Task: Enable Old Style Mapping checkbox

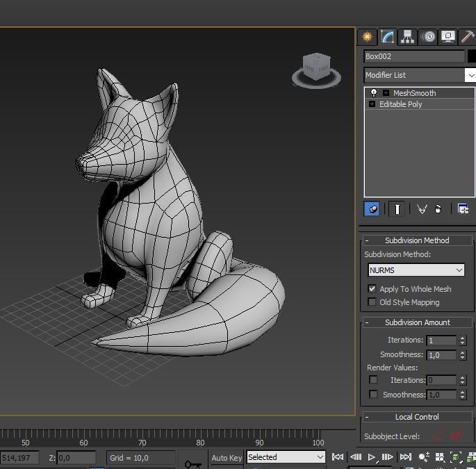Action: click(372, 302)
